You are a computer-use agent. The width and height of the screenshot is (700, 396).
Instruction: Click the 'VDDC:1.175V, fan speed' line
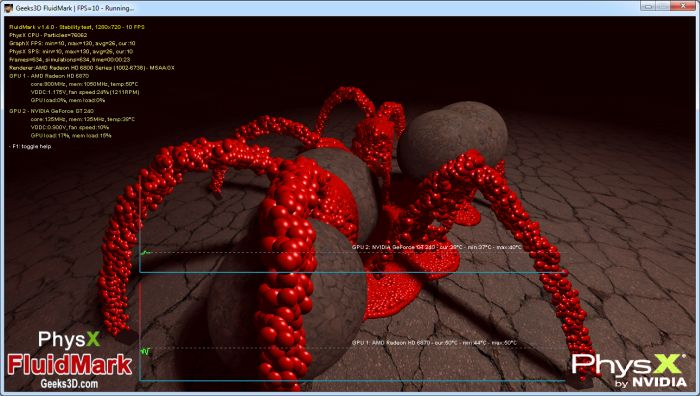(85, 92)
